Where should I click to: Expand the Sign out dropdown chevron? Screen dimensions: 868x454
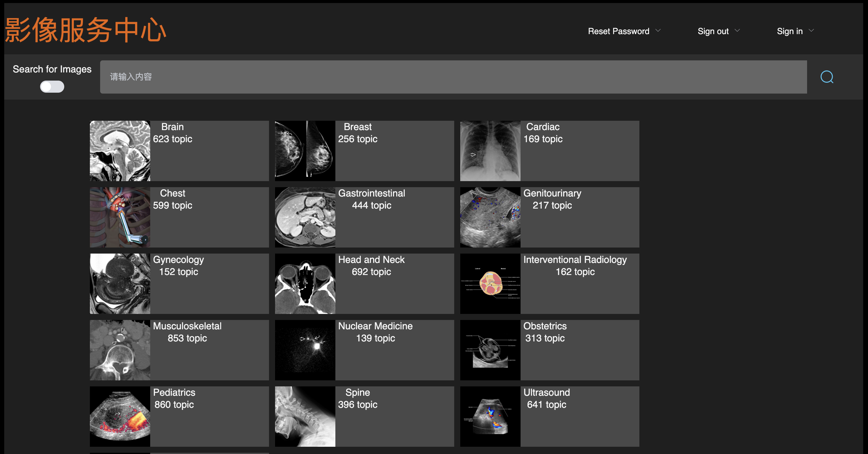[x=737, y=31]
